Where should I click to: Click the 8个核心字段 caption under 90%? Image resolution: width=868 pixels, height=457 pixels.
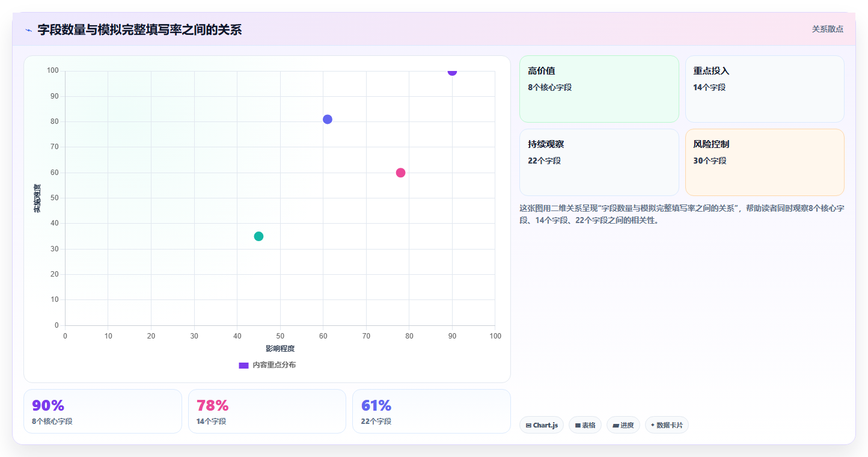pos(52,422)
